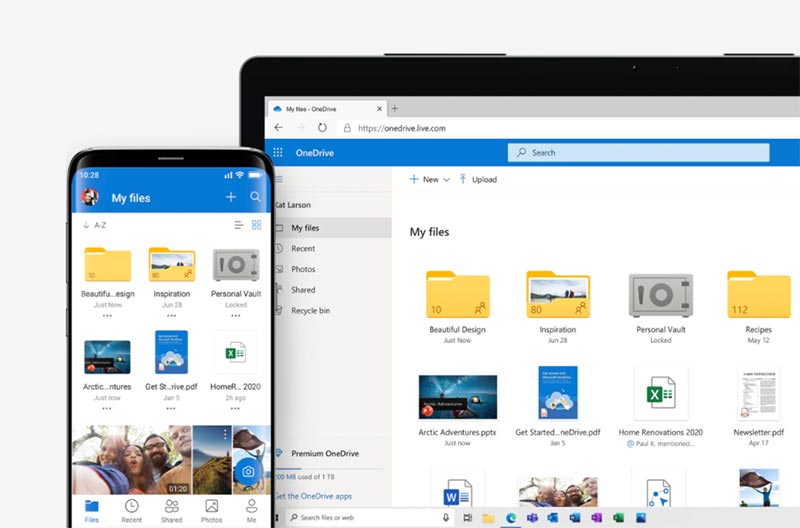Open more options under Personal Vault on phone

(235, 316)
